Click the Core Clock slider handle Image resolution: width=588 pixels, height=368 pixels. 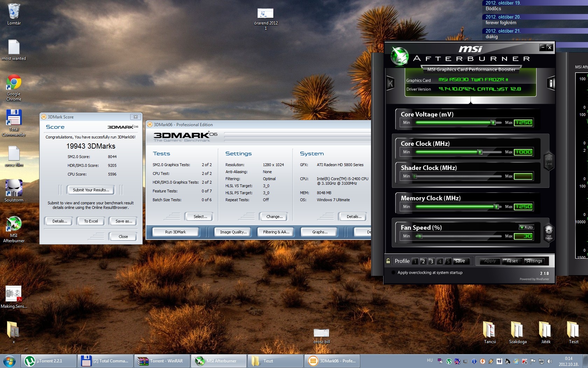pos(480,152)
